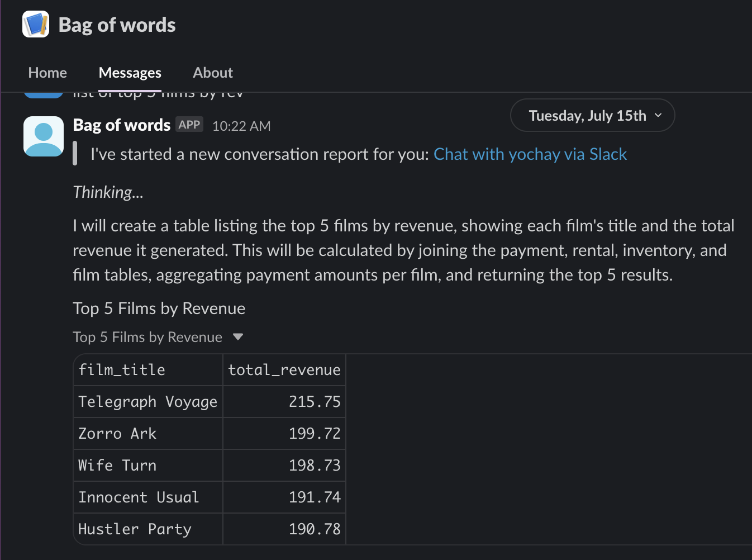Click the Bag of words bot avatar
752x560 pixels.
tap(44, 136)
